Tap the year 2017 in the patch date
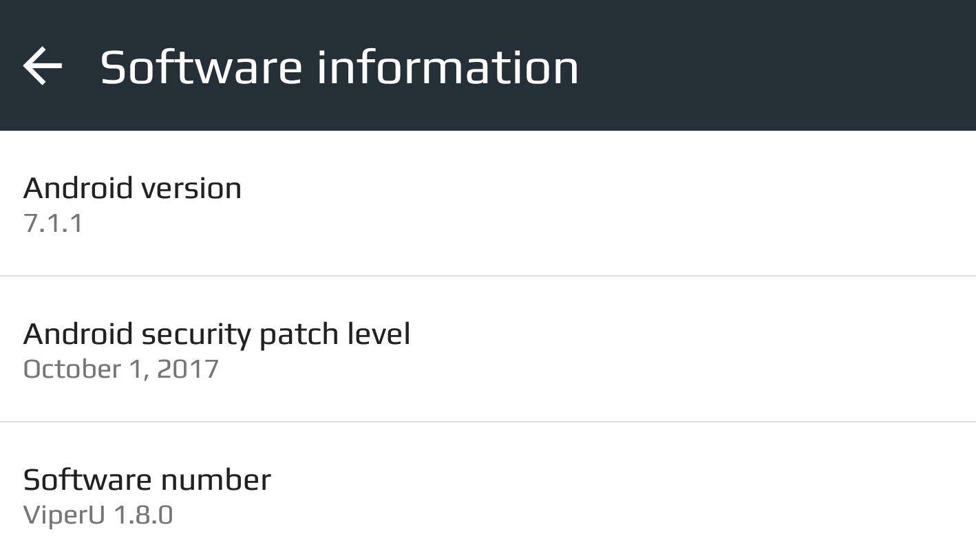This screenshot has height=560, width=976. click(187, 369)
